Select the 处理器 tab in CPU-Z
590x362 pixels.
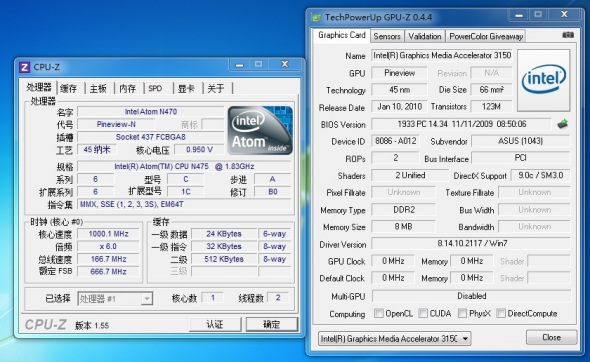39,87
